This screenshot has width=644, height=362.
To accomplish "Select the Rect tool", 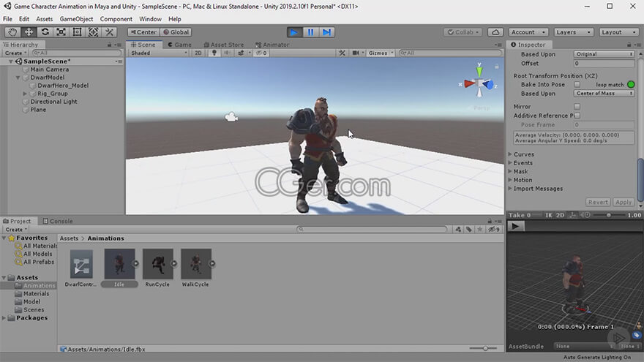I will [x=77, y=32].
